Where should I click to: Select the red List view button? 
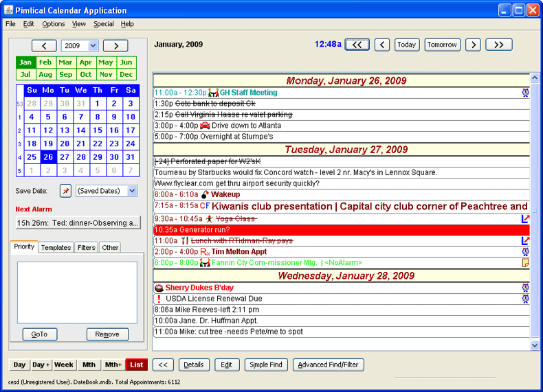(x=137, y=365)
